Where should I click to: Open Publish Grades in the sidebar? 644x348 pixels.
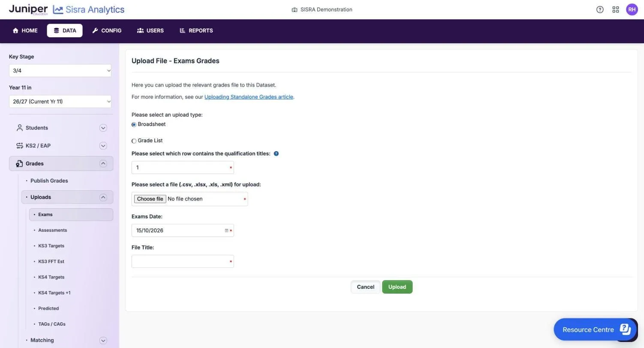coord(49,181)
